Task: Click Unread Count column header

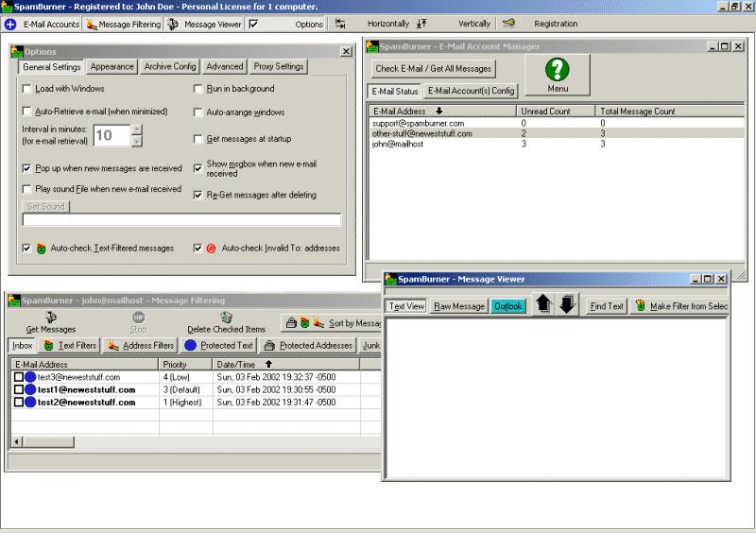Action: tap(556, 112)
